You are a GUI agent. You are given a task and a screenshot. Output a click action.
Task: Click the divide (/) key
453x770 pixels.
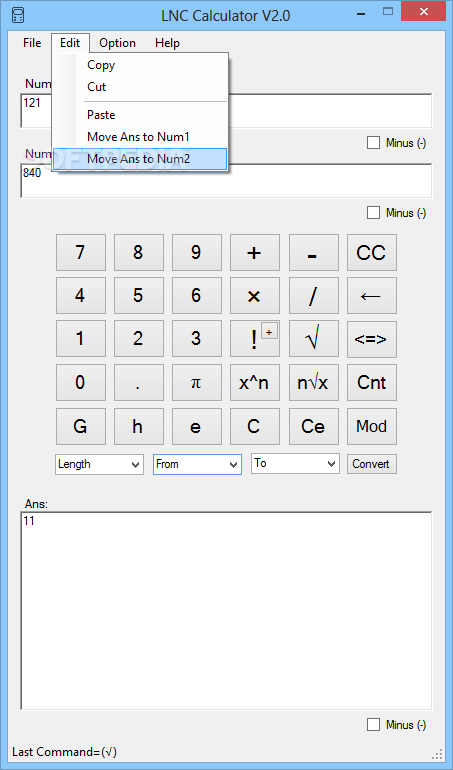(x=313, y=296)
